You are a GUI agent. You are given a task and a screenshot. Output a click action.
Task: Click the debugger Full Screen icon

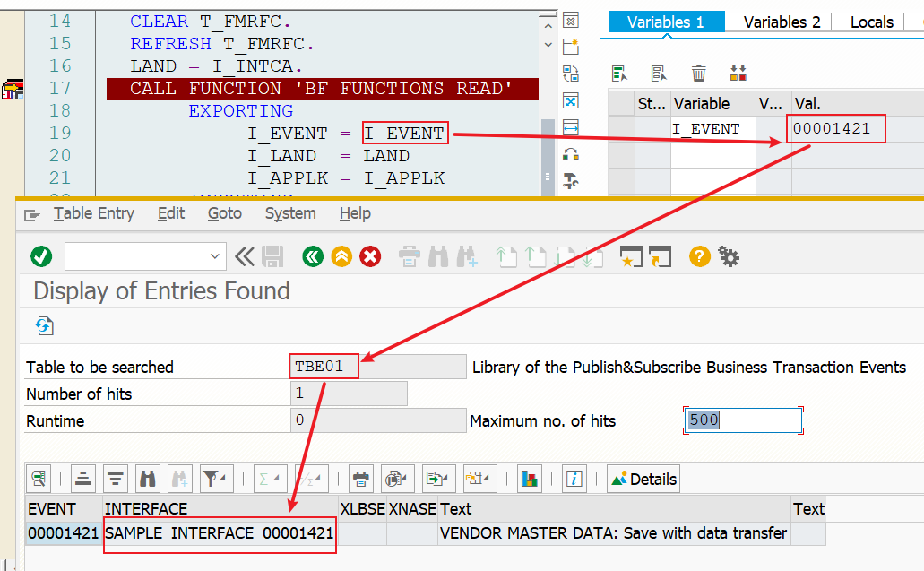pyautogui.click(x=570, y=100)
